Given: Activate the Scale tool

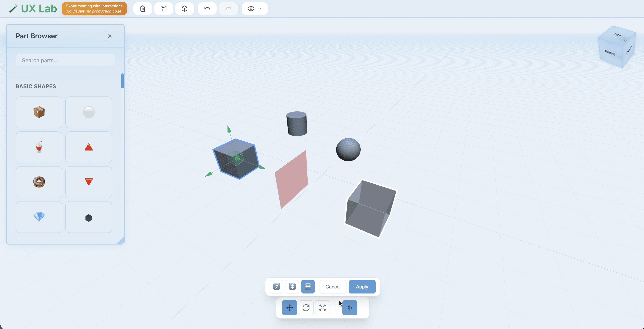Looking at the screenshot, I should pos(323,308).
